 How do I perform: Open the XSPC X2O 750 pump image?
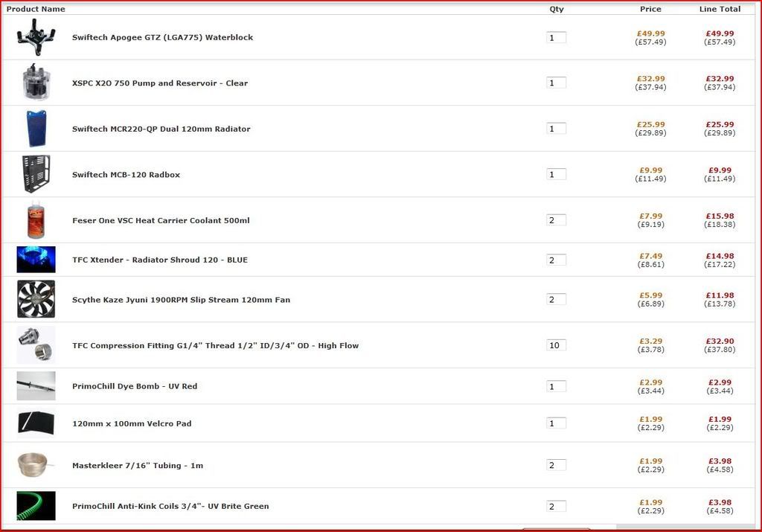click(x=36, y=83)
